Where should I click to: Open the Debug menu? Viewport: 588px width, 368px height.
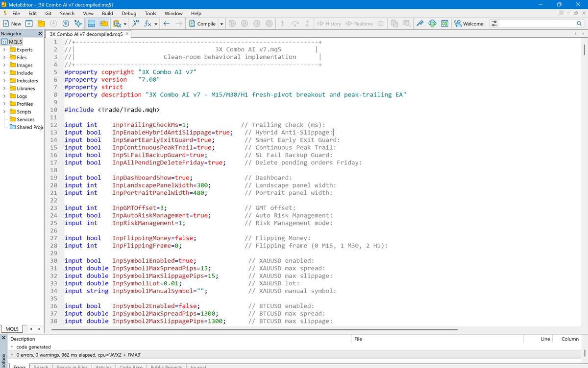129,13
